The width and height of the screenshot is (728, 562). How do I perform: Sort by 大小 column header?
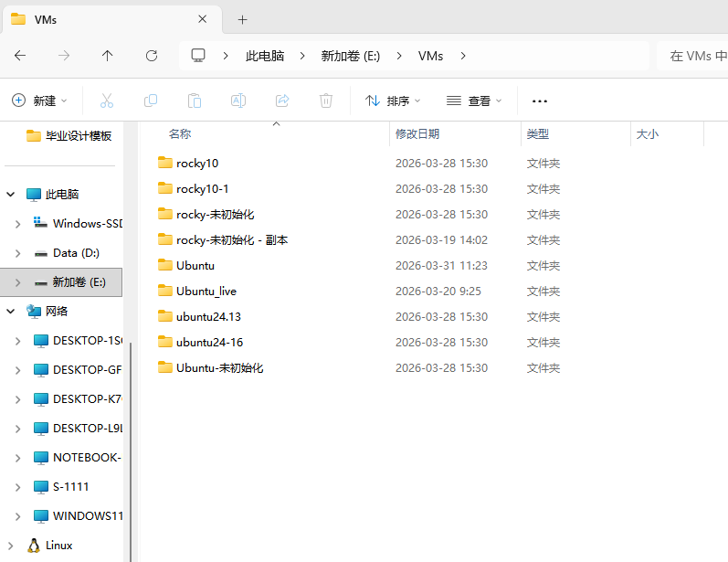pyautogui.click(x=648, y=133)
